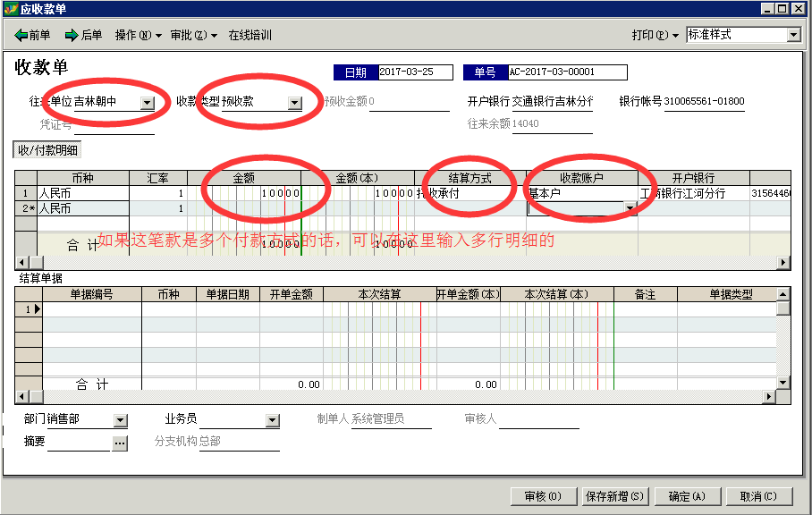812x515 pixels.
Task: Go to previous voucher with 前单 arrow
Action: [32, 35]
